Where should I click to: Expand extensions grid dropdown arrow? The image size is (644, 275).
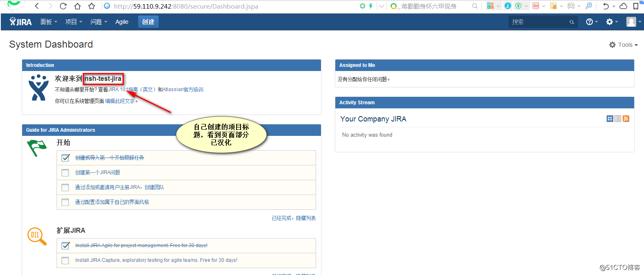(498, 6)
